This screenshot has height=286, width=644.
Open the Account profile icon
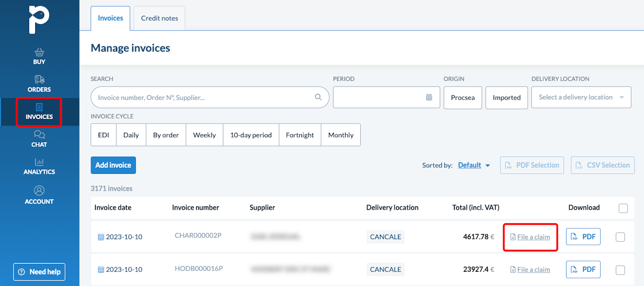[x=39, y=190]
